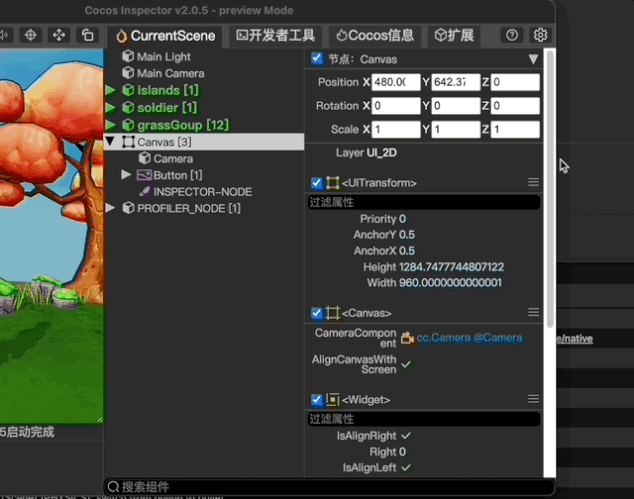Select Main Camera in the tree
Image resolution: width=634 pixels, height=499 pixels.
point(170,73)
